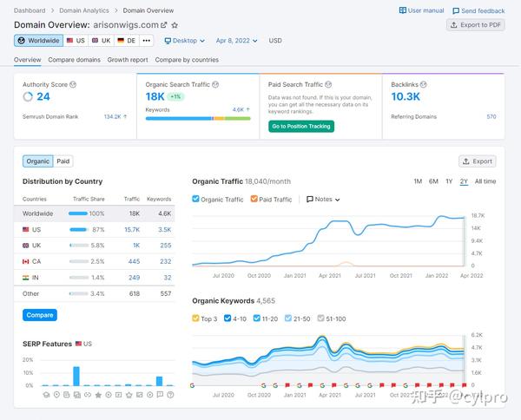The image size is (521, 420).
Task: Click the backlinks total 10.3K
Action: click(406, 96)
